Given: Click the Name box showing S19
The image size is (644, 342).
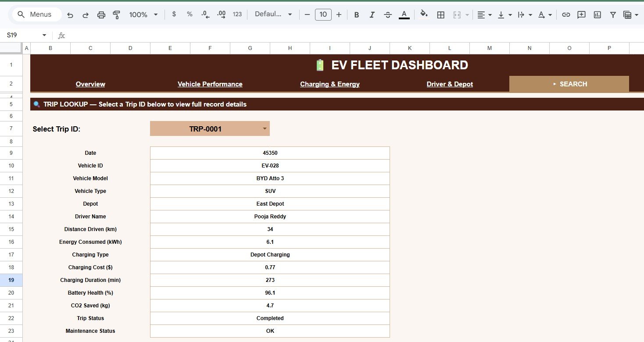Looking at the screenshot, I should tap(22, 35).
